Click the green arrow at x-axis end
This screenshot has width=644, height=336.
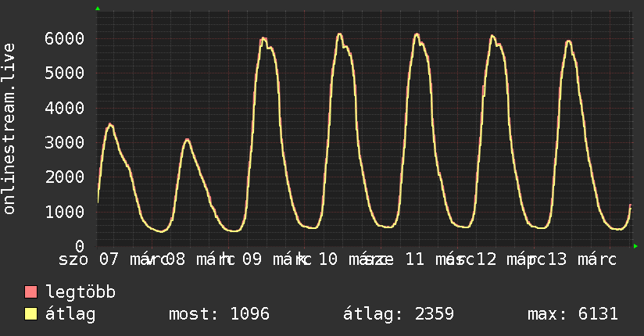point(635,246)
